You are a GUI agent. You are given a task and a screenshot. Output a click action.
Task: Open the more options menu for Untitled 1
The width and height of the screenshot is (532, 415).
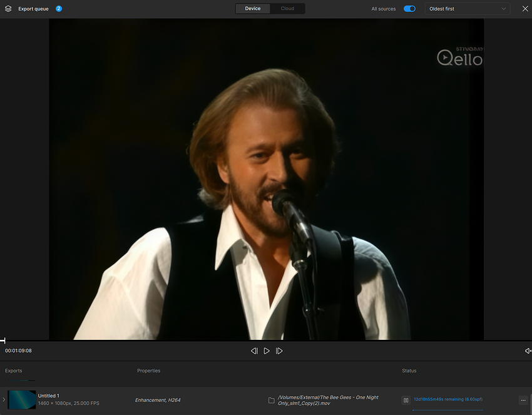(523, 400)
